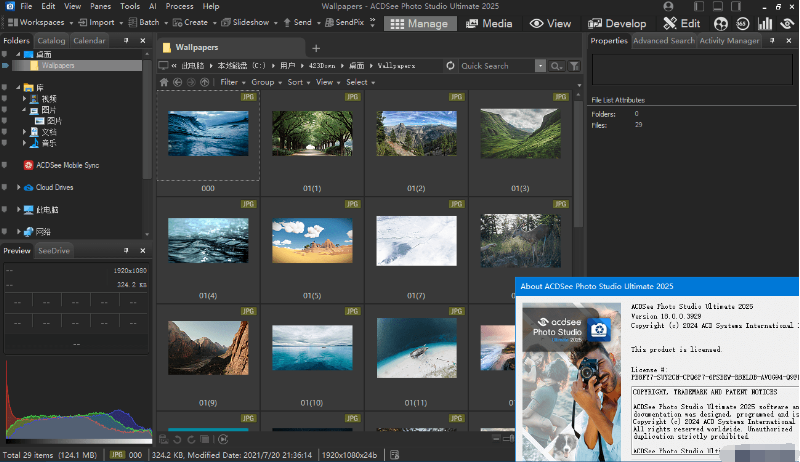
Task: Switch to Media mode
Action: [489, 23]
